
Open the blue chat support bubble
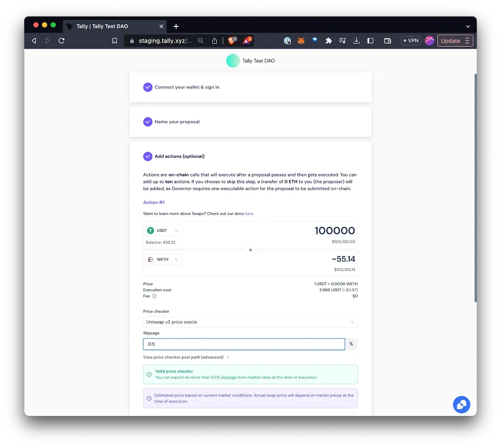pyautogui.click(x=461, y=405)
